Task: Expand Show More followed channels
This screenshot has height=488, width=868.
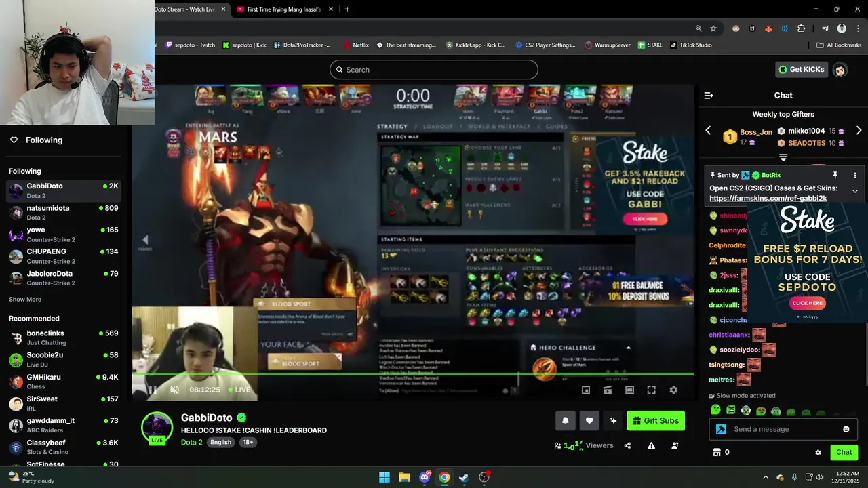Action: point(25,299)
